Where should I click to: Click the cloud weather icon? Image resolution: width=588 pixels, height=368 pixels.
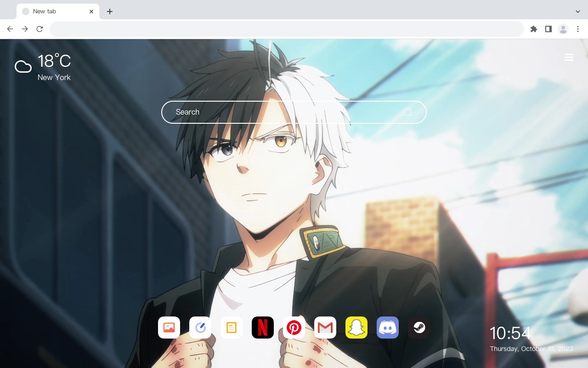coord(23,67)
